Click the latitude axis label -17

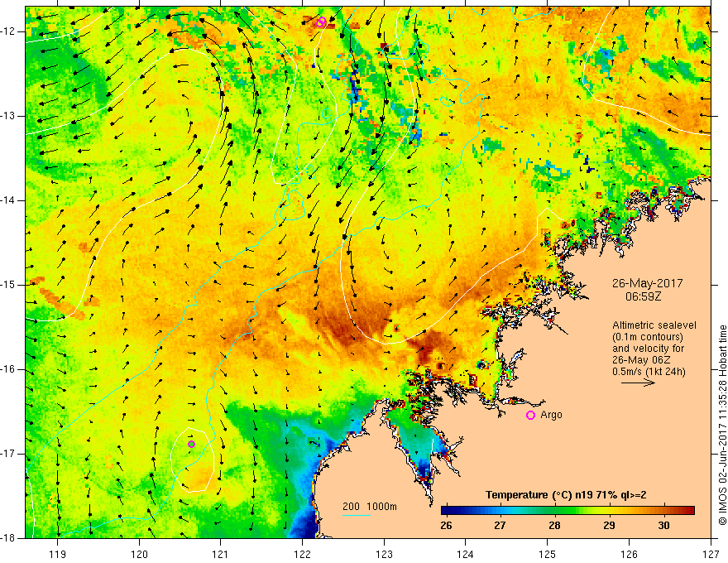9,454
